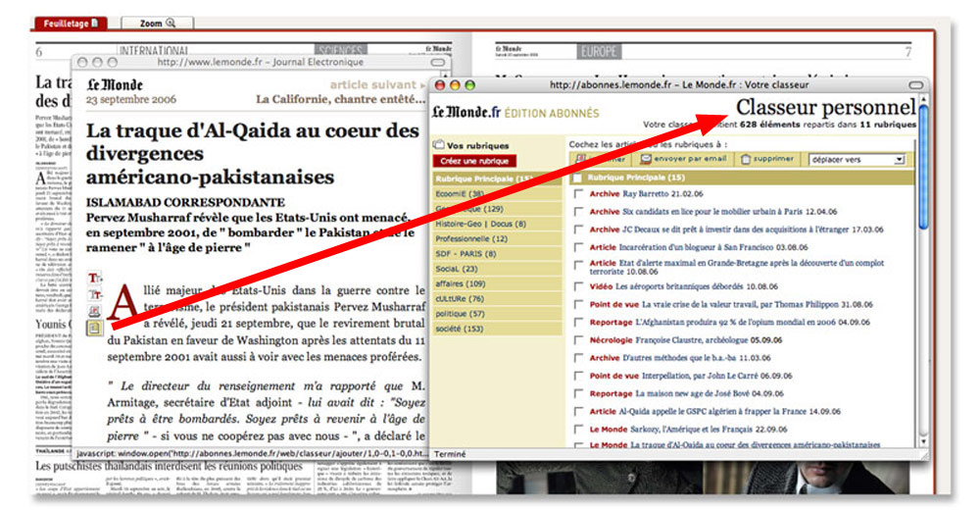Check the Reportage Afghanistan opium checkbox
The image size is (980, 510).
[579, 323]
